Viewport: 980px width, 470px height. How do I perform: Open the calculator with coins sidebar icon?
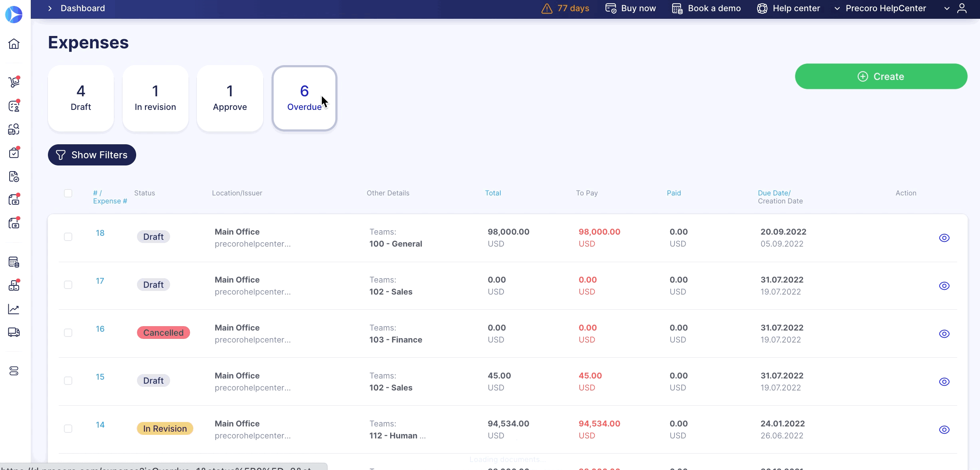tap(14, 262)
